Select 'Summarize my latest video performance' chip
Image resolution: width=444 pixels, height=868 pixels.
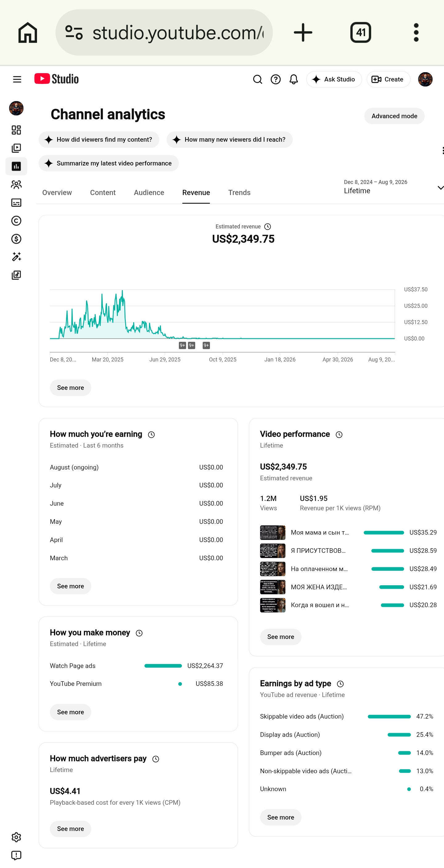[x=109, y=163]
